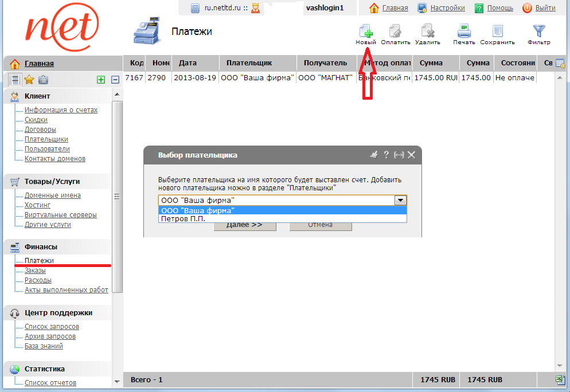
Task: Open Платежи in the Финансы menu
Action: coord(39,261)
